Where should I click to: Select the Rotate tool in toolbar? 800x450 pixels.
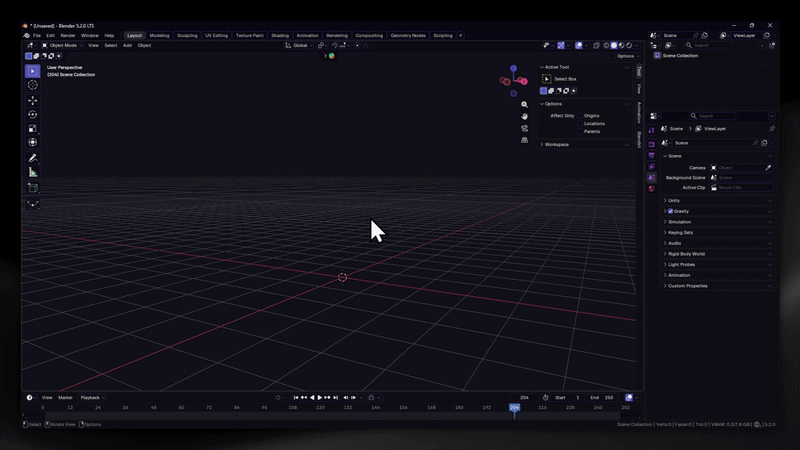point(33,114)
